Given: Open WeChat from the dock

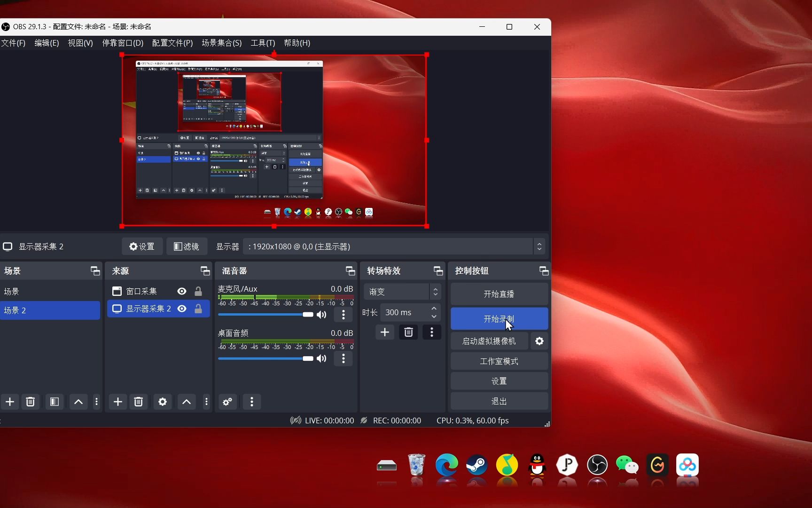Looking at the screenshot, I should point(627,465).
